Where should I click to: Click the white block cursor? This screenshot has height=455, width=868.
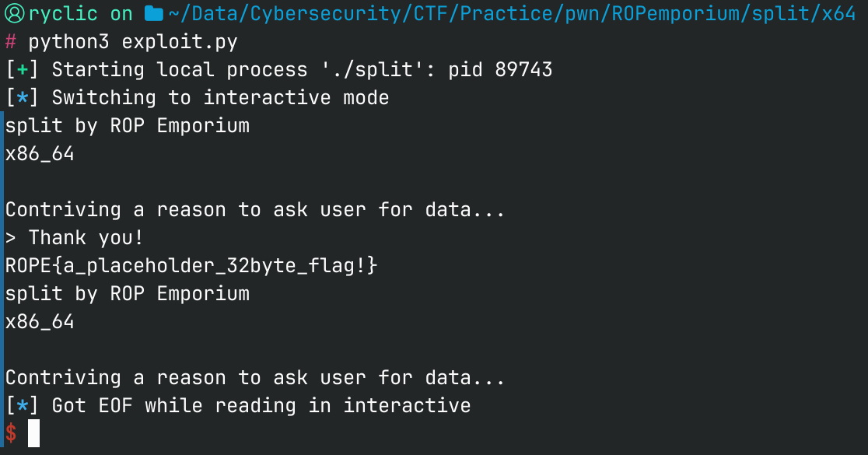[33, 433]
